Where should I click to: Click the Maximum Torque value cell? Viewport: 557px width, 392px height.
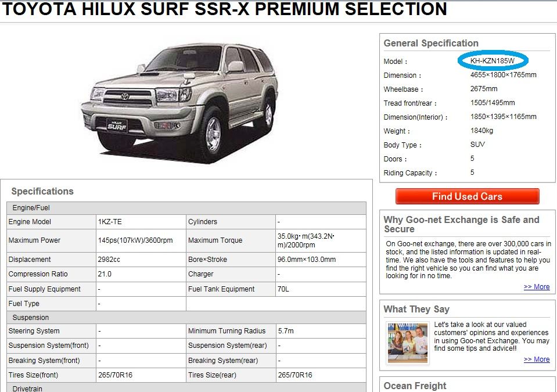[321, 240]
